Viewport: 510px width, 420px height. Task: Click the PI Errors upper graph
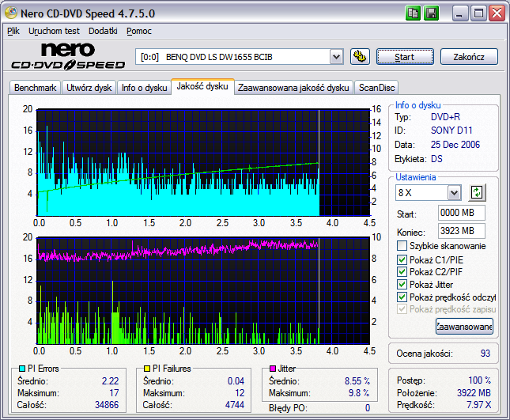coord(204,163)
